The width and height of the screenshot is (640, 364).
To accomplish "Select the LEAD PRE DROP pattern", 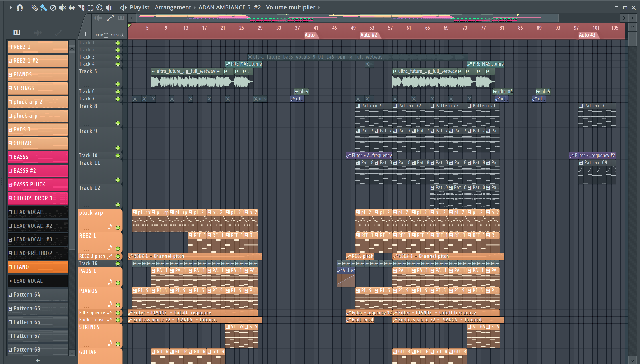I will point(38,253).
